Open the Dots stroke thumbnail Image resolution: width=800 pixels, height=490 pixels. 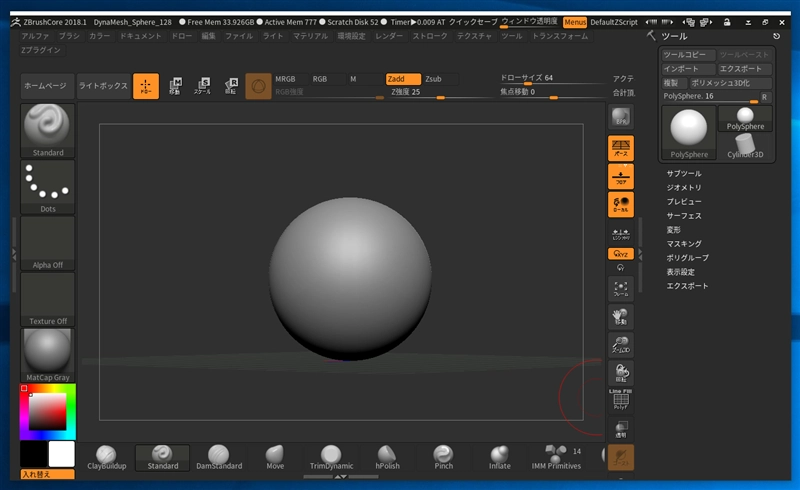[x=47, y=187]
